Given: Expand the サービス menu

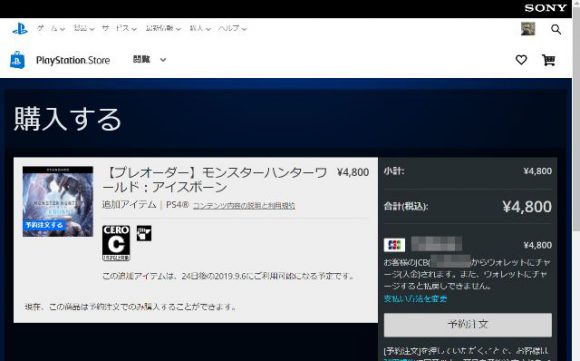Looking at the screenshot, I should tap(119, 28).
